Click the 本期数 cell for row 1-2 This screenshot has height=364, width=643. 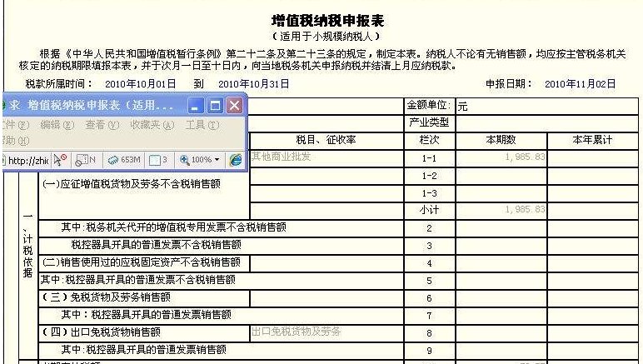[501, 176]
